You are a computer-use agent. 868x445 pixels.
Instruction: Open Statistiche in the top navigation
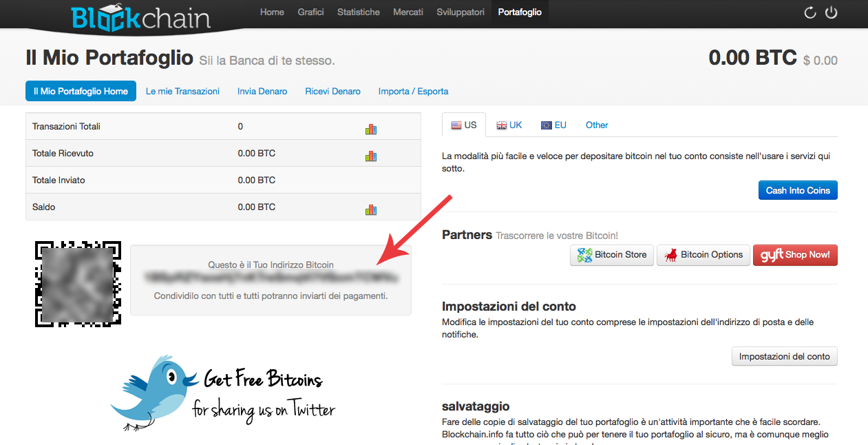359,12
